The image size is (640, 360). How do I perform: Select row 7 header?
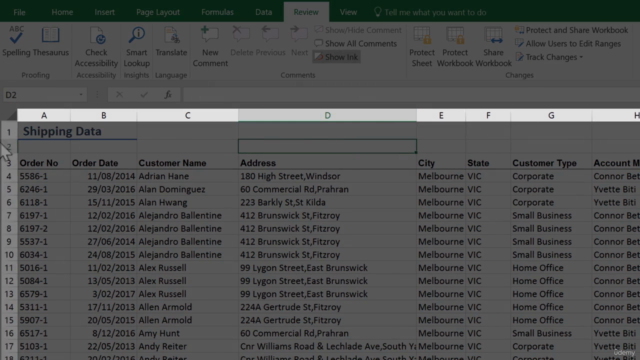pos(9,216)
